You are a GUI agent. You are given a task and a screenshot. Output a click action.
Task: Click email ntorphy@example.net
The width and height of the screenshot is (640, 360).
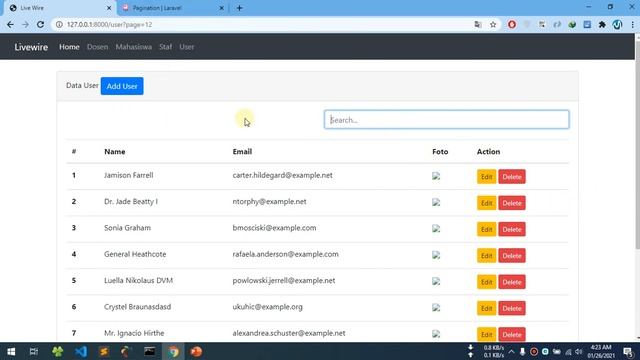pyautogui.click(x=269, y=202)
